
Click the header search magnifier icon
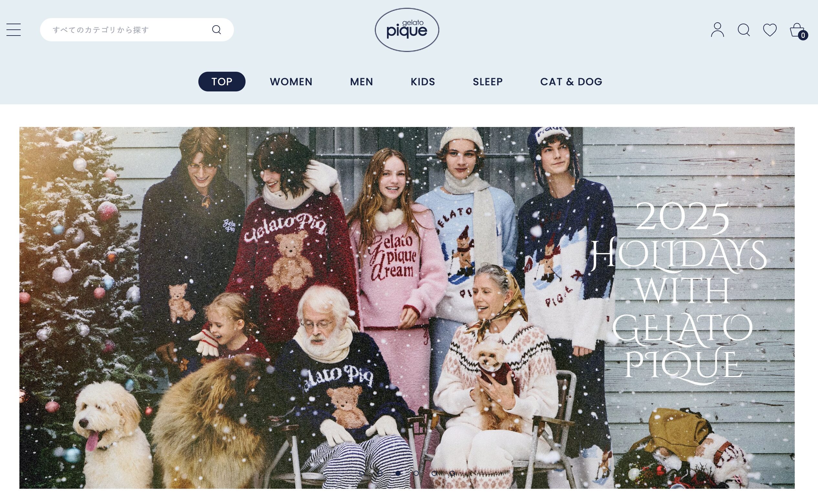(744, 30)
